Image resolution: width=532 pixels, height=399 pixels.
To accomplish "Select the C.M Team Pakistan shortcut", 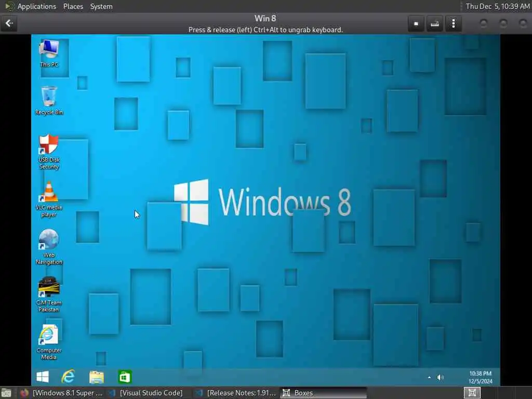I will pos(49,295).
